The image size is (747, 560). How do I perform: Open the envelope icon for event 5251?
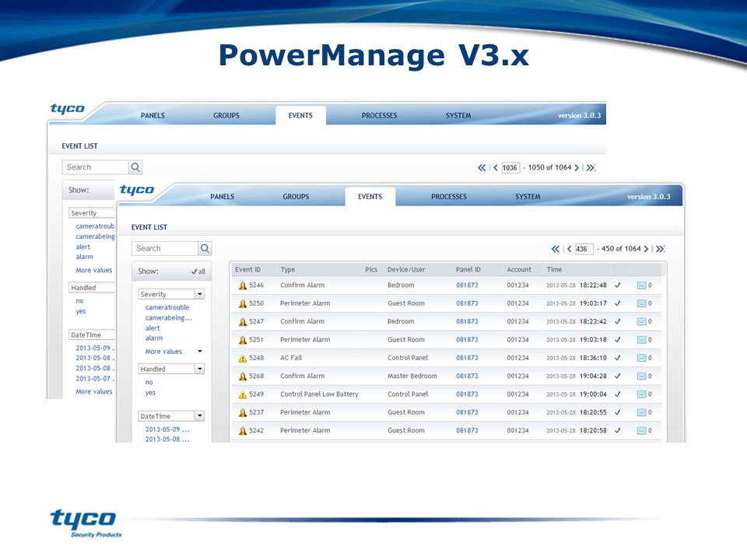point(642,340)
